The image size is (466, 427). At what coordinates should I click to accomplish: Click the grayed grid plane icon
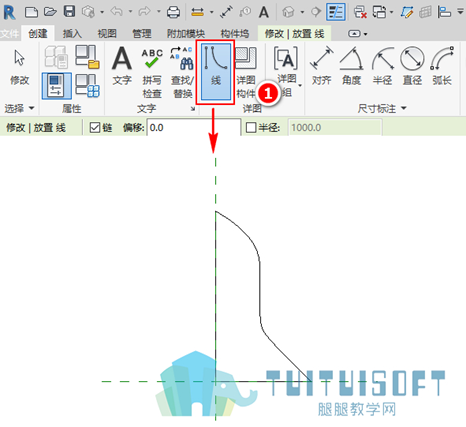click(x=425, y=12)
